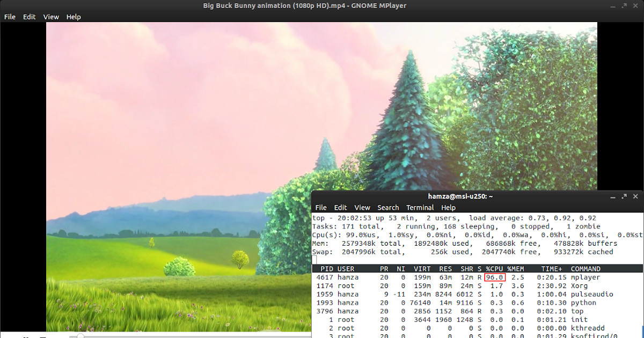The height and width of the screenshot is (338, 644).
Task: Open the terminal's Help menu
Action: [x=448, y=208]
